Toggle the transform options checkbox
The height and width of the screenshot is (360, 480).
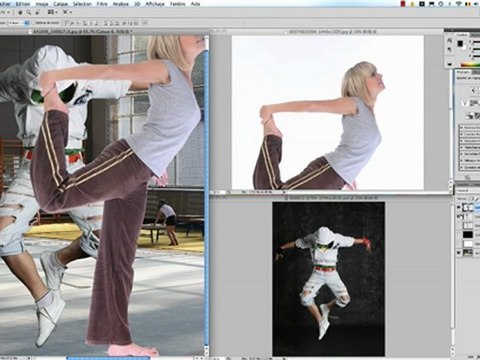pyautogui.click(x=33, y=23)
